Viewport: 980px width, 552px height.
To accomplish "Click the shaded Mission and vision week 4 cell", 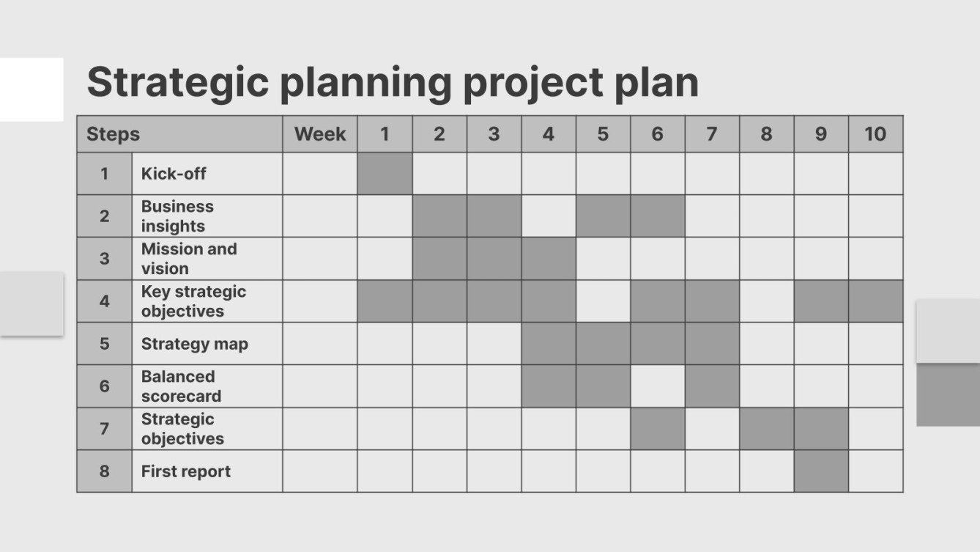I will click(x=549, y=259).
